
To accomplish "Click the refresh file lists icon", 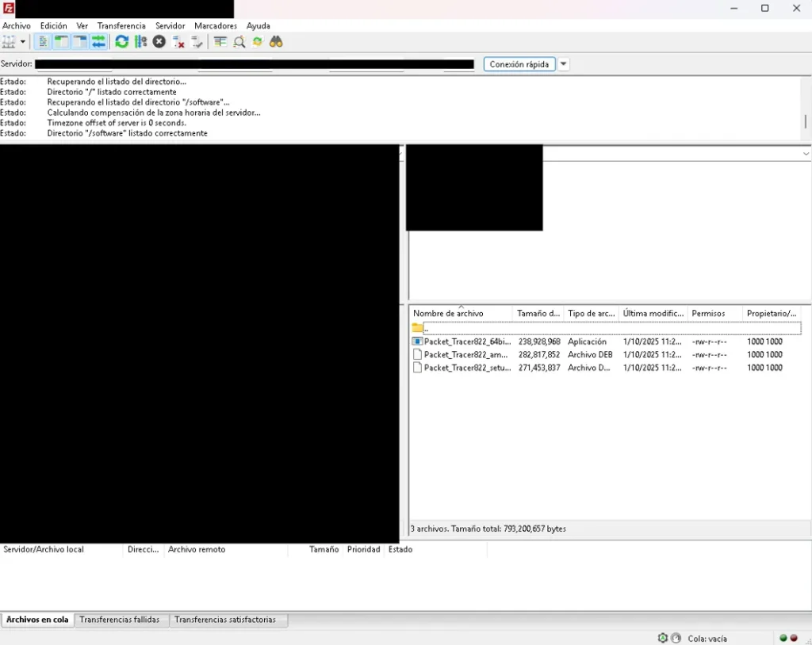I will (x=121, y=42).
